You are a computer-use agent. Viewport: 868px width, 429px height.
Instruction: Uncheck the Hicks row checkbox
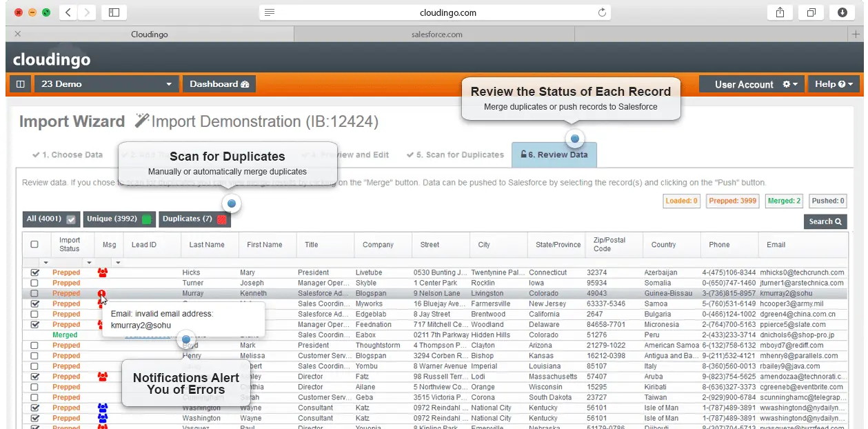(x=34, y=272)
